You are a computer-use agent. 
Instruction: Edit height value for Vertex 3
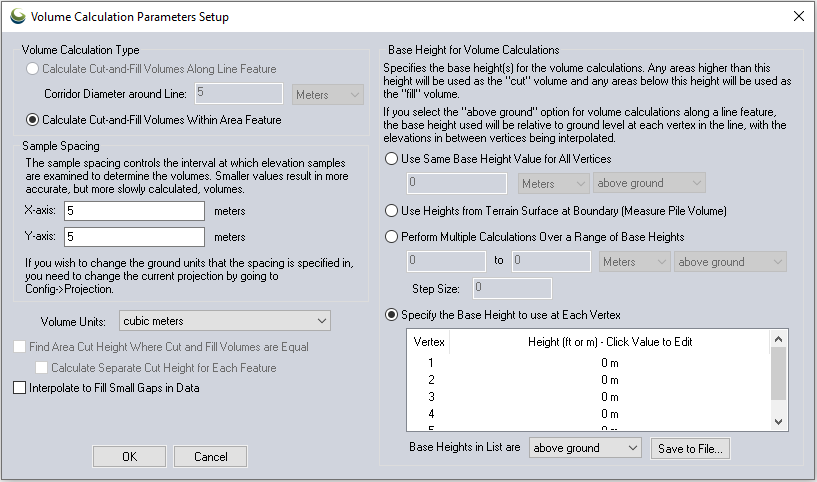pos(611,396)
